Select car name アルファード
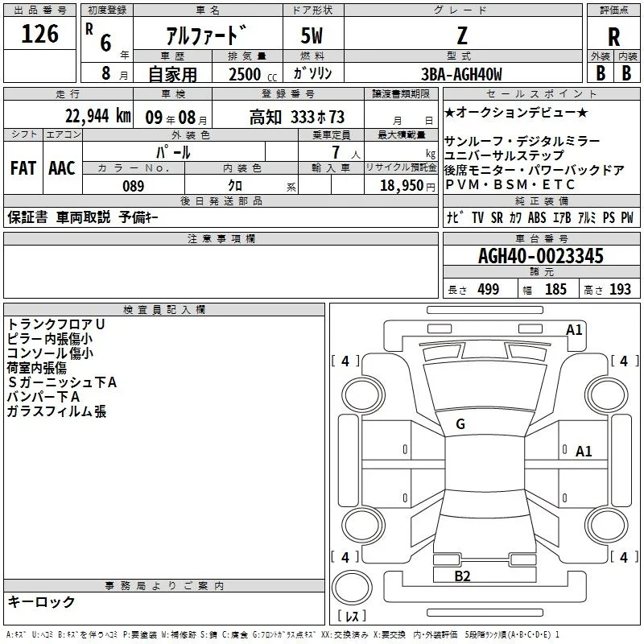This screenshot has width=644, height=644. click(207, 35)
